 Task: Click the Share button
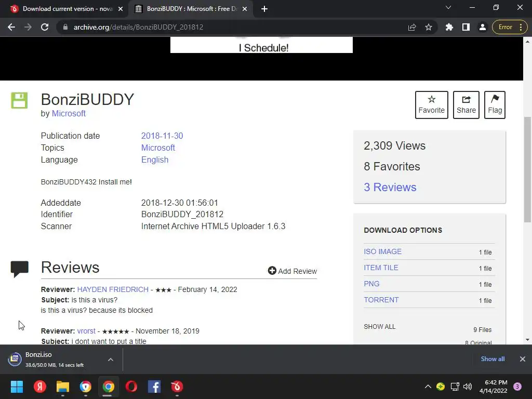[x=466, y=105]
